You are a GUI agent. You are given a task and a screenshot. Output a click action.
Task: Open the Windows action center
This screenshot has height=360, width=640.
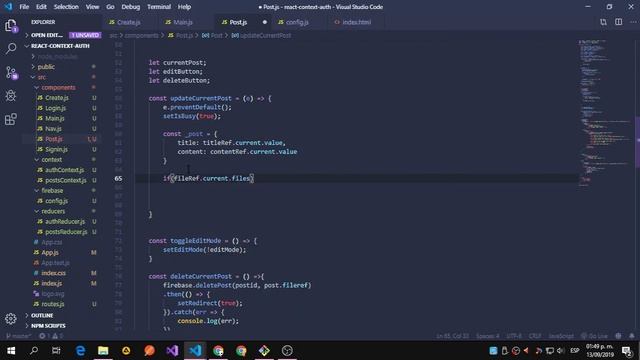[627, 351]
